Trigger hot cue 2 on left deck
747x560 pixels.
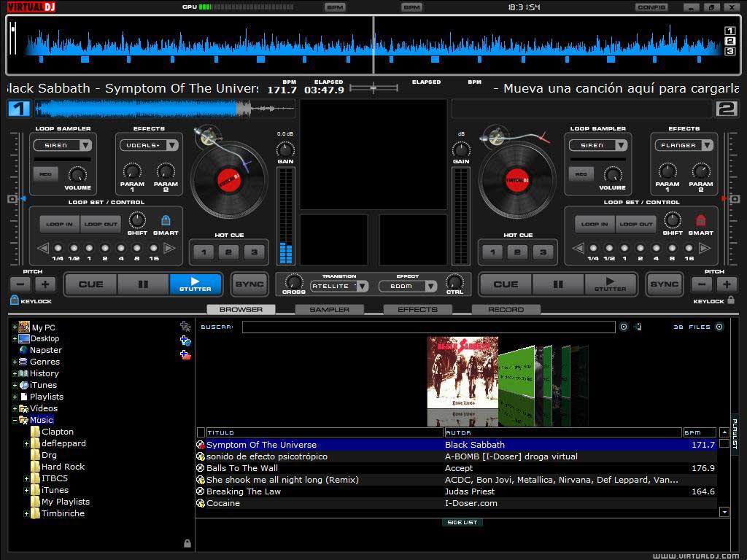[228, 252]
